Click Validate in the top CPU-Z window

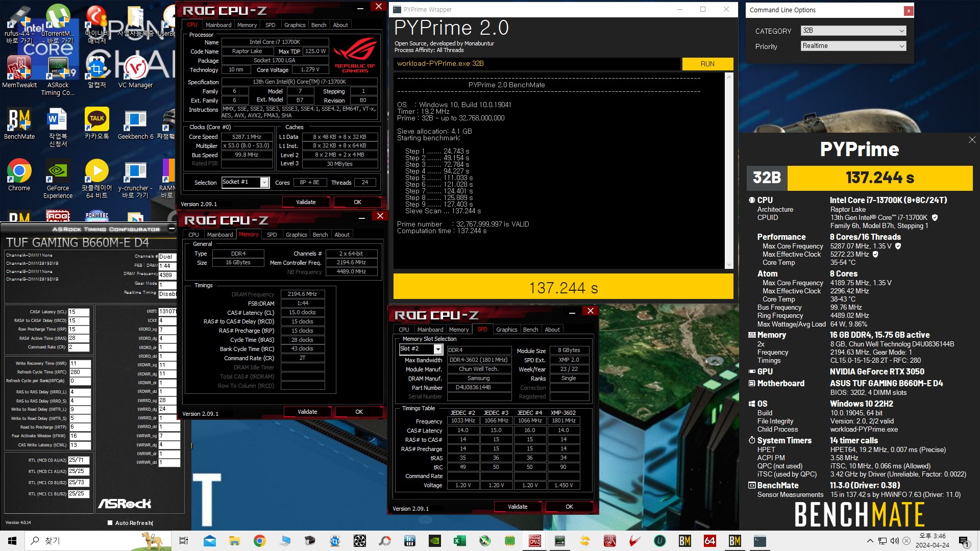pyautogui.click(x=306, y=202)
